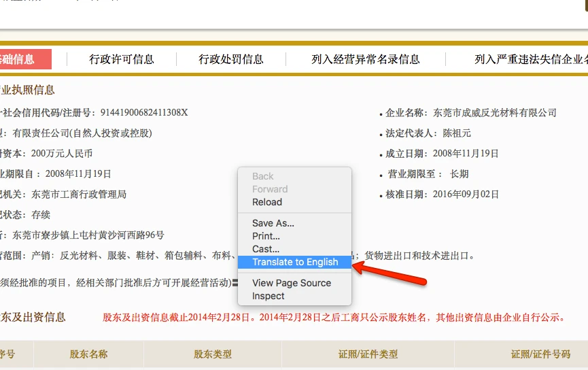Screen dimensions: 588x370
Task: Click Save As... in context menu
Action: (273, 223)
